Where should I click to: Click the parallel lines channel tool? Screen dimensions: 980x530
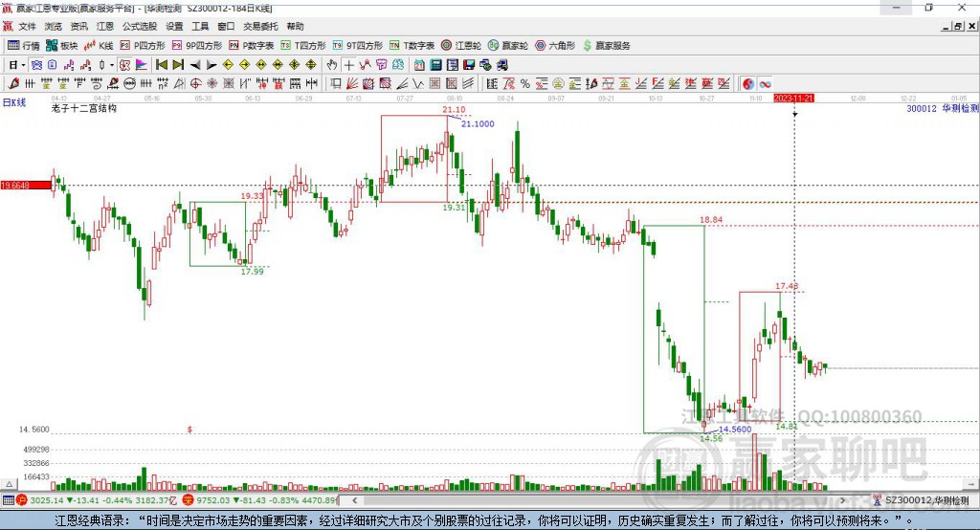click(x=468, y=84)
